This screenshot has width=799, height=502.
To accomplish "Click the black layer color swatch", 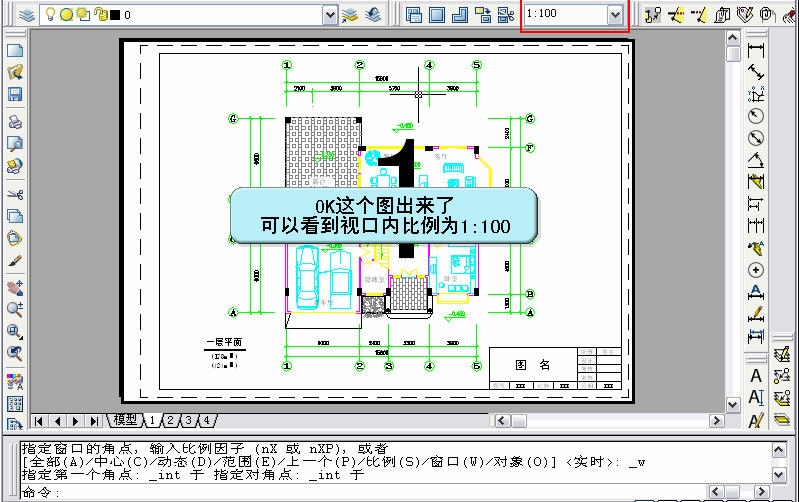I will click(x=115, y=15).
